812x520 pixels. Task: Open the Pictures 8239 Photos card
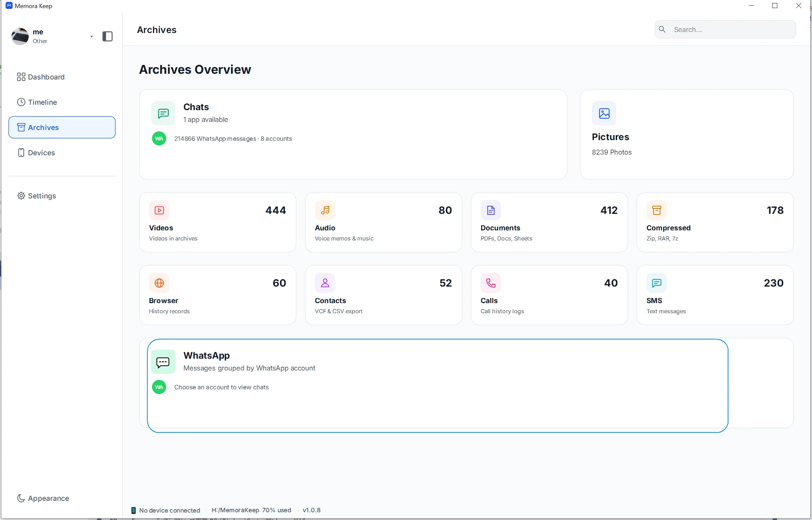coord(687,134)
